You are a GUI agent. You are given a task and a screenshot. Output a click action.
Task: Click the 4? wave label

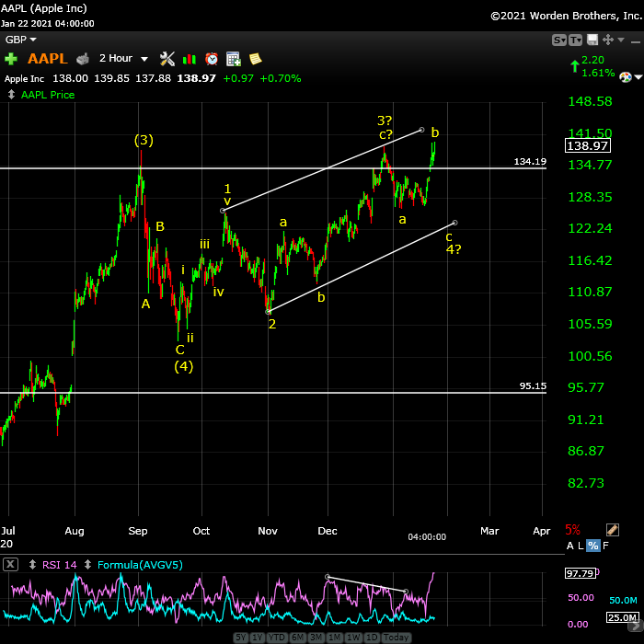454,249
